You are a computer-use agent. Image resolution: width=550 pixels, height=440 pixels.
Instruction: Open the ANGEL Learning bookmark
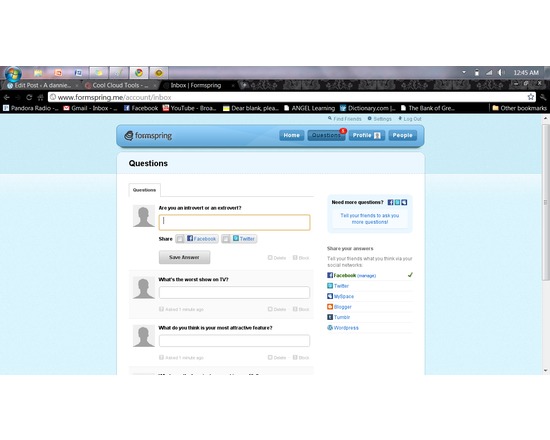[309, 108]
